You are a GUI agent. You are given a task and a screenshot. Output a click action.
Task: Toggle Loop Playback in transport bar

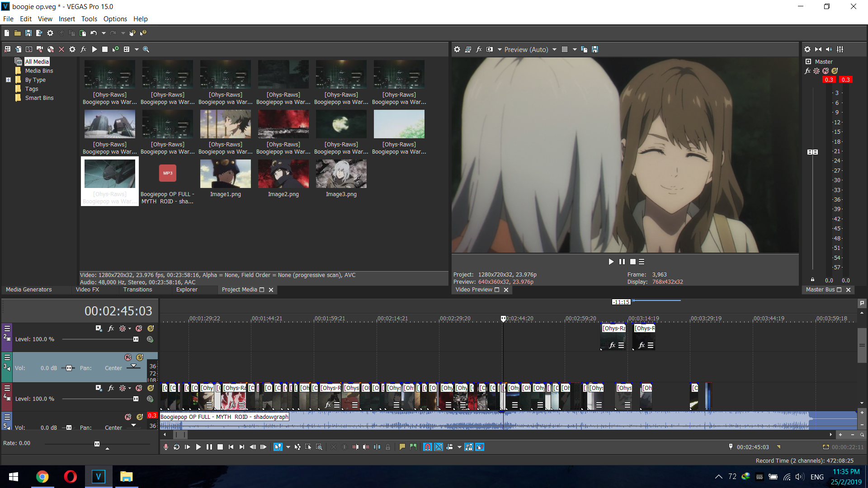point(177,447)
